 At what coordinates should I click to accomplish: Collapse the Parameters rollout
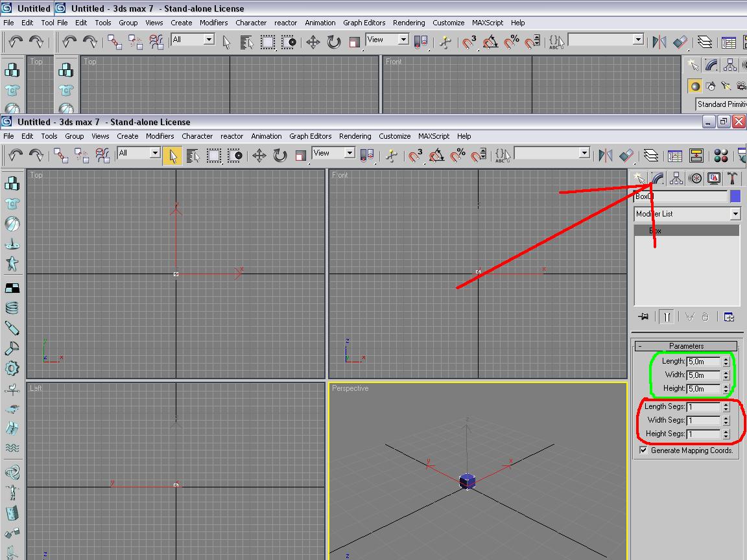(686, 346)
